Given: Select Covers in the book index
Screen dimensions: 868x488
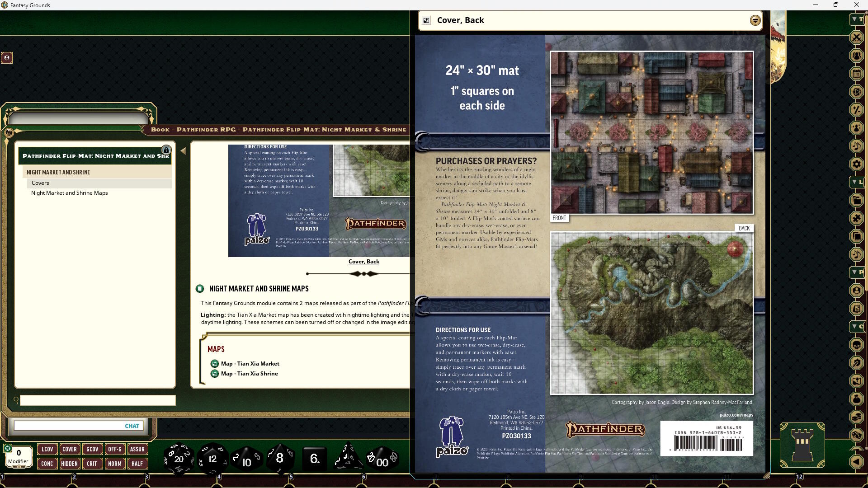Looking at the screenshot, I should pos(99,183).
